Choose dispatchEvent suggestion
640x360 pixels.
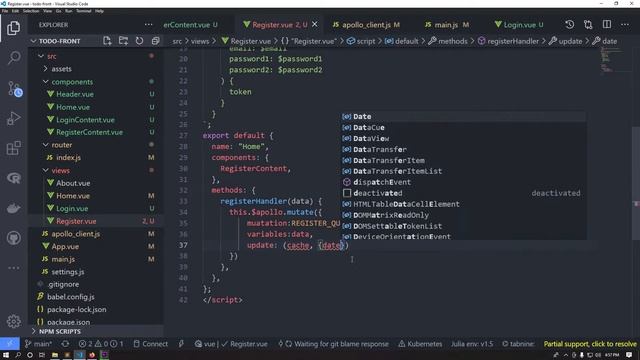(x=464, y=182)
